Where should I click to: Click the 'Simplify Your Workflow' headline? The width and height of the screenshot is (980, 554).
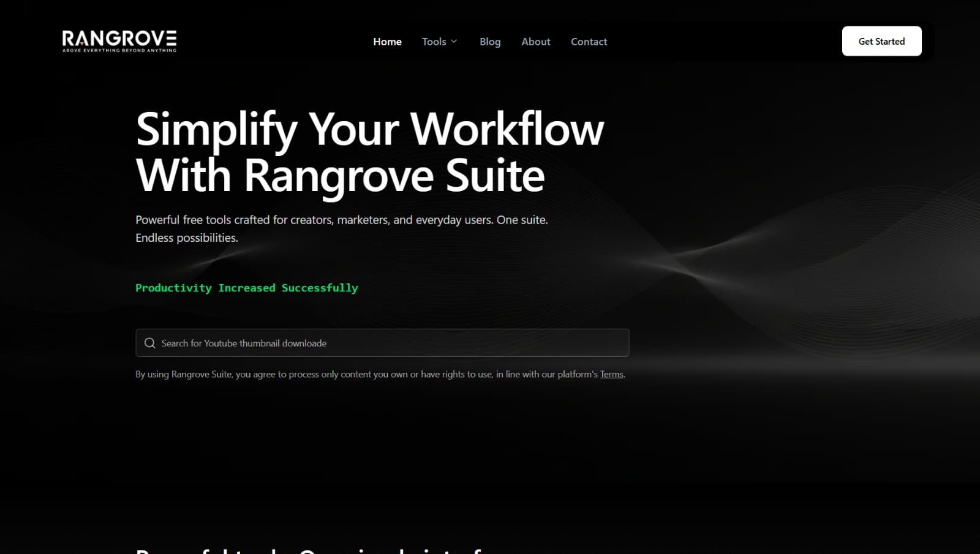[x=370, y=129]
